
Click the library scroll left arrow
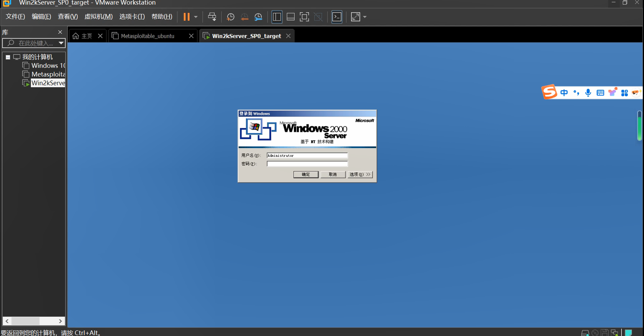click(x=7, y=321)
